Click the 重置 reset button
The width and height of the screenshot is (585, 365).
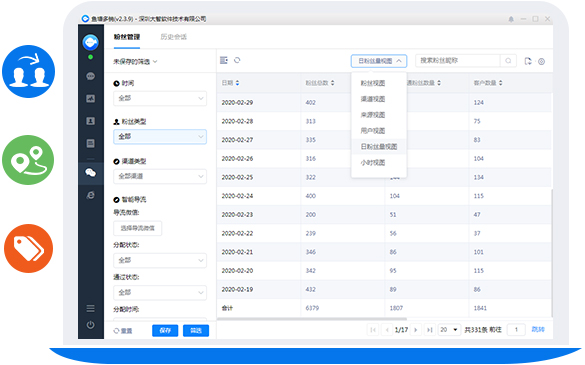tap(123, 331)
